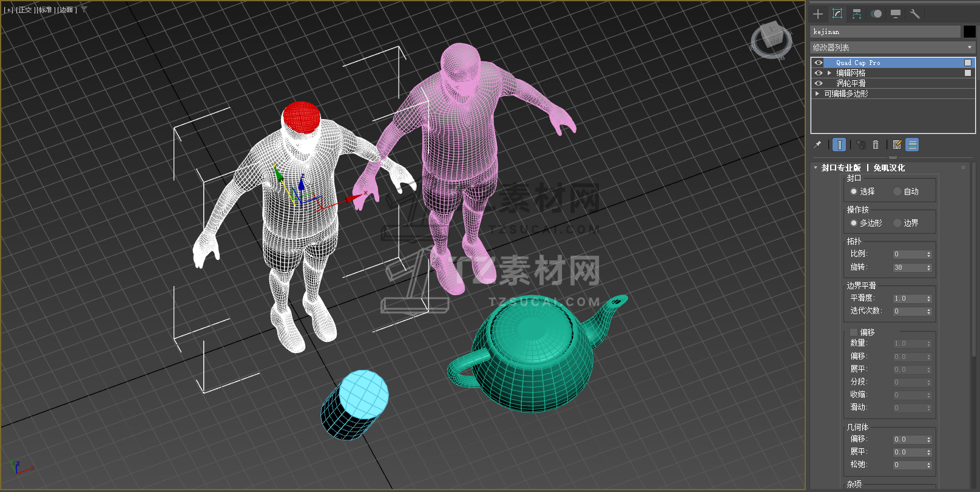Image resolution: width=980 pixels, height=492 pixels.
Task: Toggle eye visibility for 编辑网格 modifier
Action: coord(819,73)
